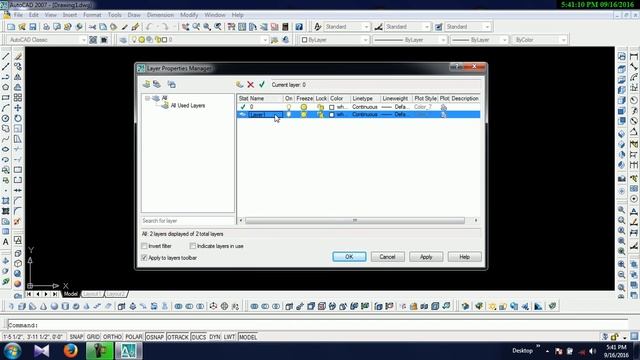This screenshot has height=360, width=640.
Task: Select the Move tool in Modify toolbar
Action: tap(18, 108)
